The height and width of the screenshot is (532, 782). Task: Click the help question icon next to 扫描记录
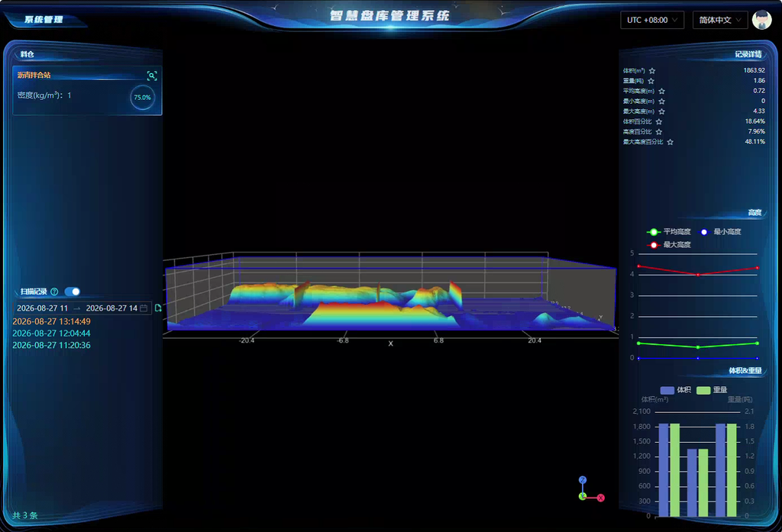click(x=54, y=292)
